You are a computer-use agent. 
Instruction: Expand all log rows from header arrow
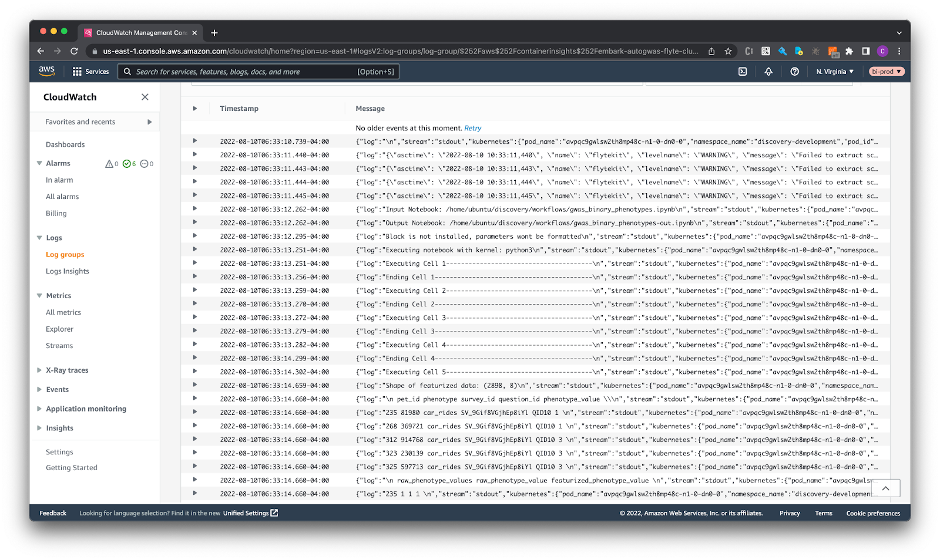(x=195, y=109)
